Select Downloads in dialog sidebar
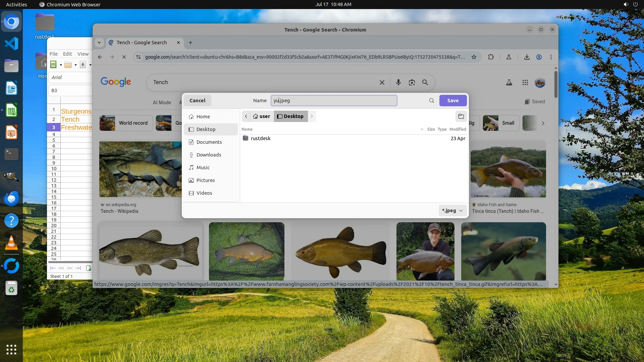The width and height of the screenshot is (644, 362). click(x=208, y=155)
